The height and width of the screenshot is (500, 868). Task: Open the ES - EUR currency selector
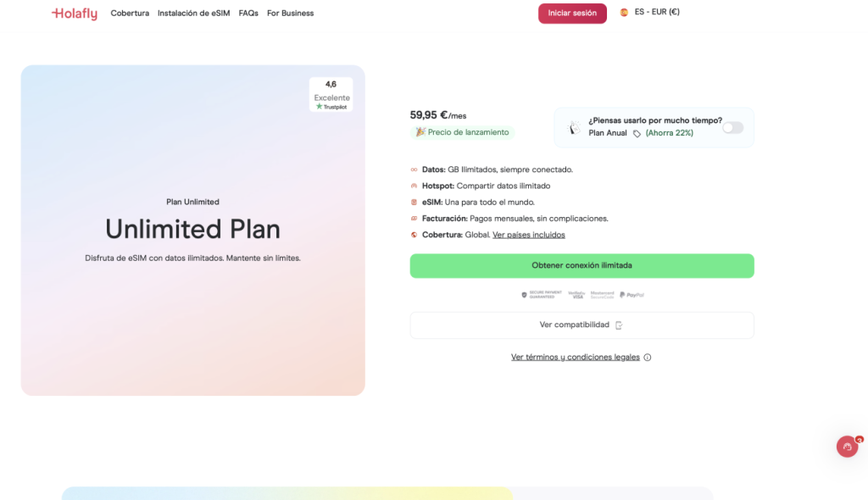pos(649,13)
